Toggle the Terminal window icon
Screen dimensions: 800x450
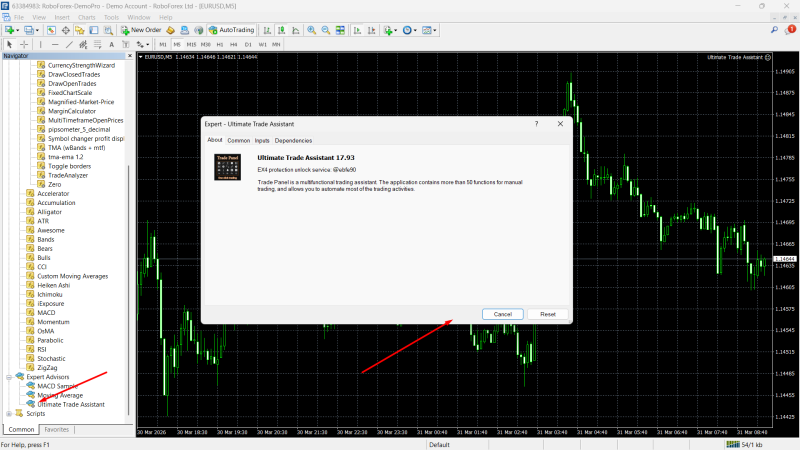pyautogui.click(x=94, y=30)
